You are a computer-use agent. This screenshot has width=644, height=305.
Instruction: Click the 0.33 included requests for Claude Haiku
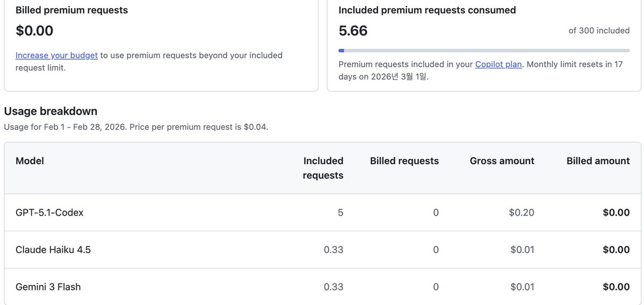[333, 250]
